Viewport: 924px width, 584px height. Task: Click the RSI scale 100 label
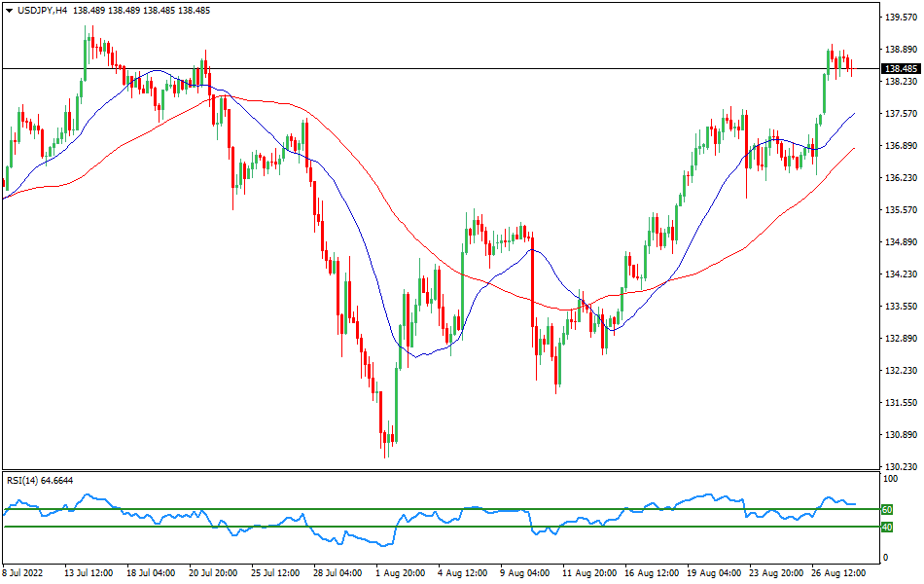[889, 479]
